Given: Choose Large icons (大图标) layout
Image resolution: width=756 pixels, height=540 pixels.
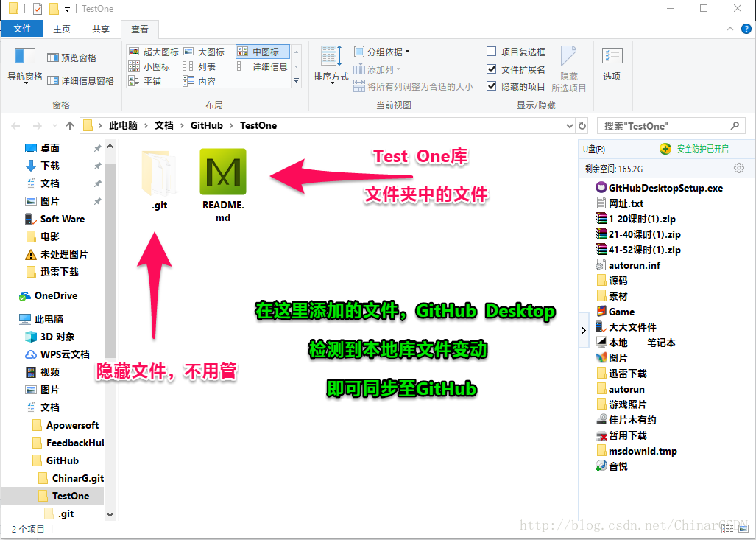Looking at the screenshot, I should (x=205, y=52).
